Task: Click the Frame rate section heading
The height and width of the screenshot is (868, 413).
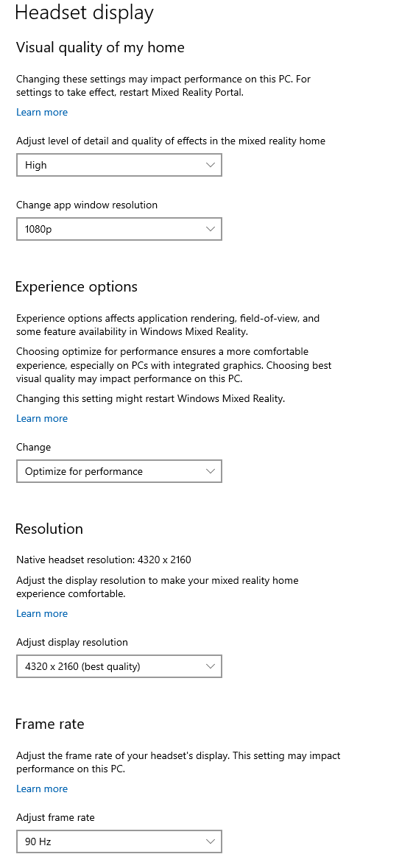Action: [50, 724]
